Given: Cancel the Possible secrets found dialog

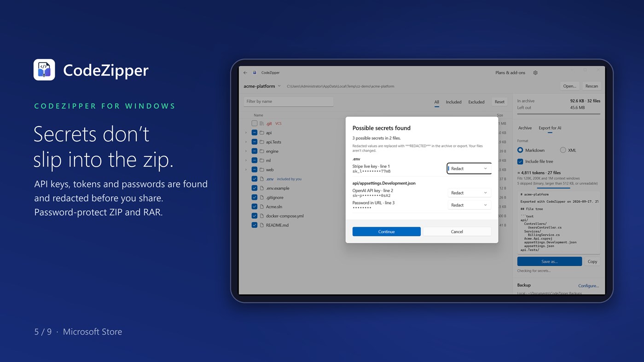Looking at the screenshot, I should pos(457,232).
